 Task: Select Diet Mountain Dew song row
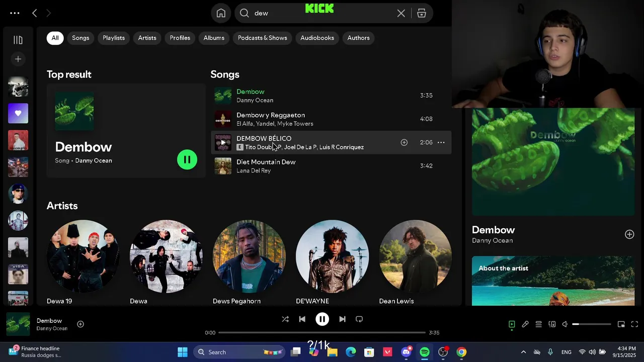click(x=331, y=166)
